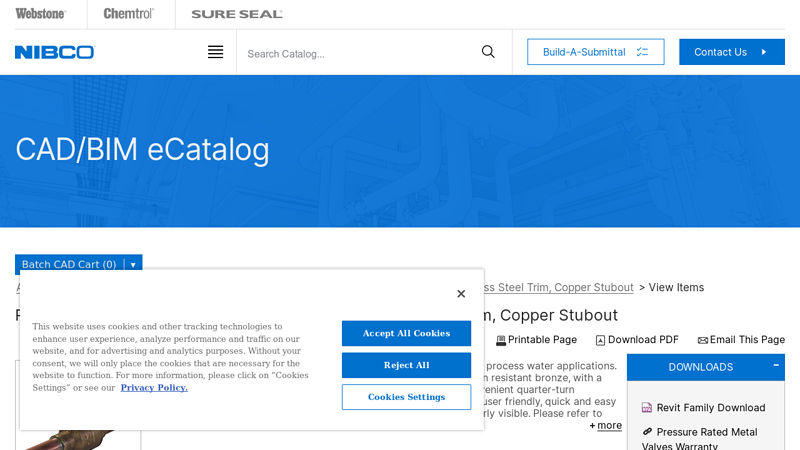800x450 pixels.
Task: Focus the Search Catalog field
Action: point(357,54)
